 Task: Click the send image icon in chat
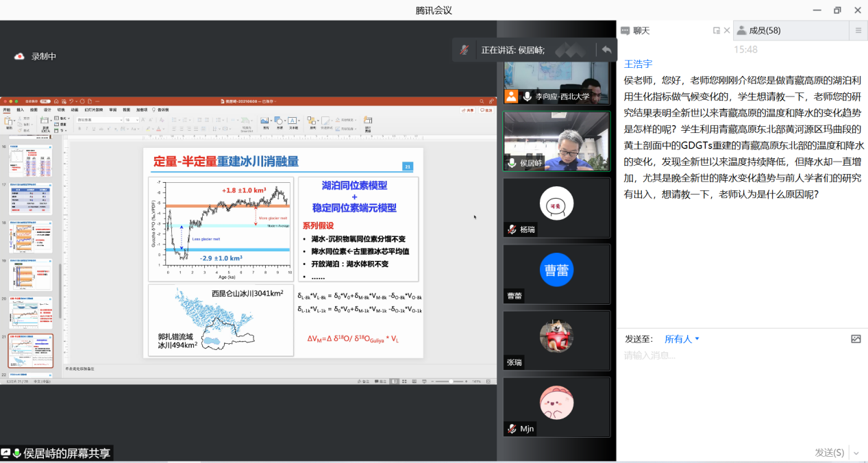pos(856,339)
